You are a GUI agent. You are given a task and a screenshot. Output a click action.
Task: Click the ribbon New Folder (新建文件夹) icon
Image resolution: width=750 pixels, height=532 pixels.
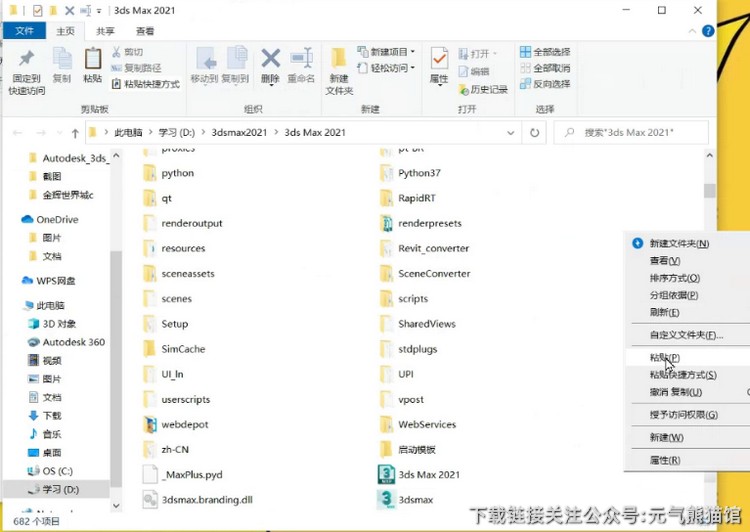[x=339, y=60]
